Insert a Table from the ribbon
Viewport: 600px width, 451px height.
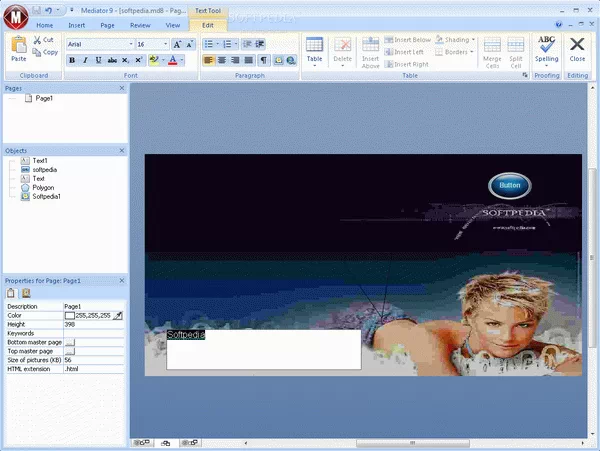tap(314, 49)
